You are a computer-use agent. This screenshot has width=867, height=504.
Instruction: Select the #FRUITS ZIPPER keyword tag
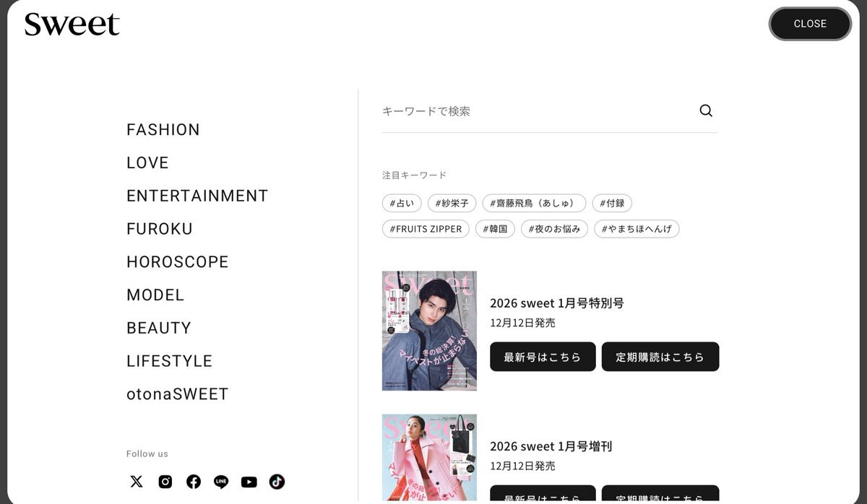point(426,229)
